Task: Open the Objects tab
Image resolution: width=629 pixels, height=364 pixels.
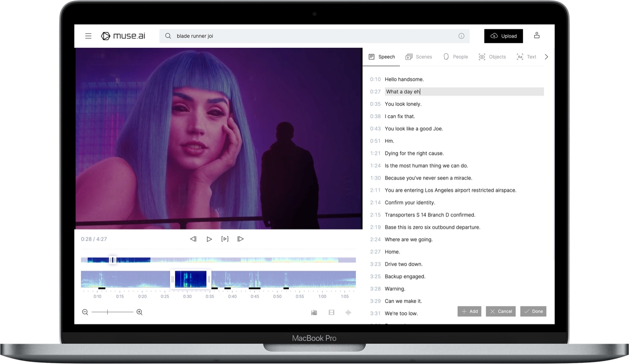Action: click(x=492, y=57)
